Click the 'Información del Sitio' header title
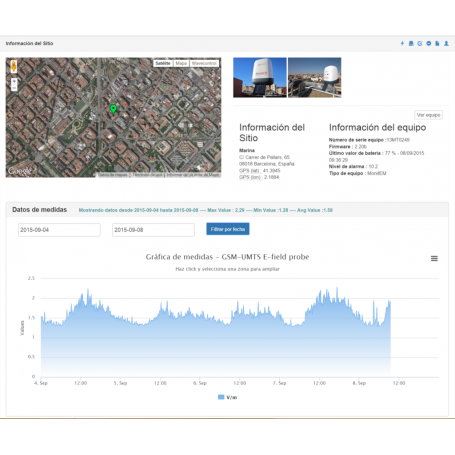This screenshot has width=455, height=455. coord(29,43)
